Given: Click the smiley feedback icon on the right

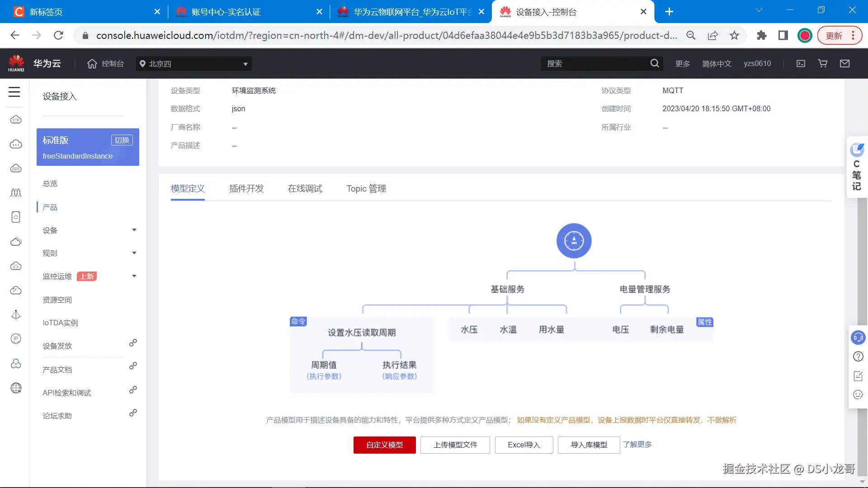Looking at the screenshot, I should click(x=858, y=395).
